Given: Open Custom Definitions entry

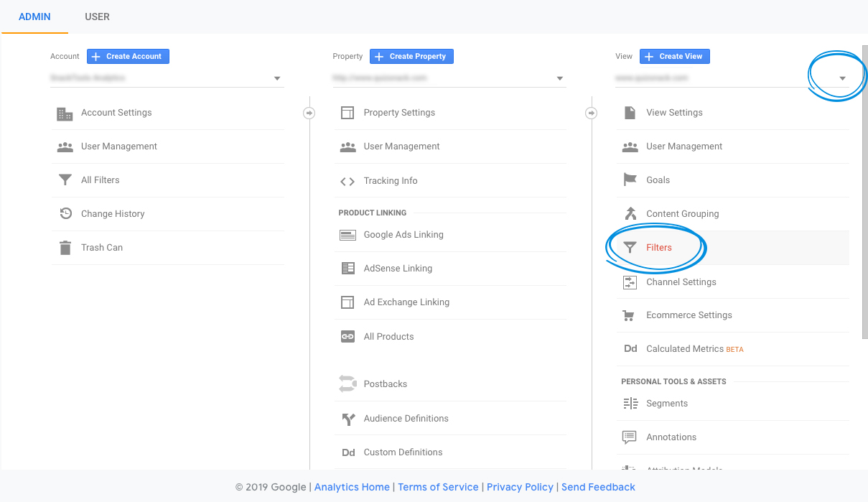Looking at the screenshot, I should (x=403, y=452).
